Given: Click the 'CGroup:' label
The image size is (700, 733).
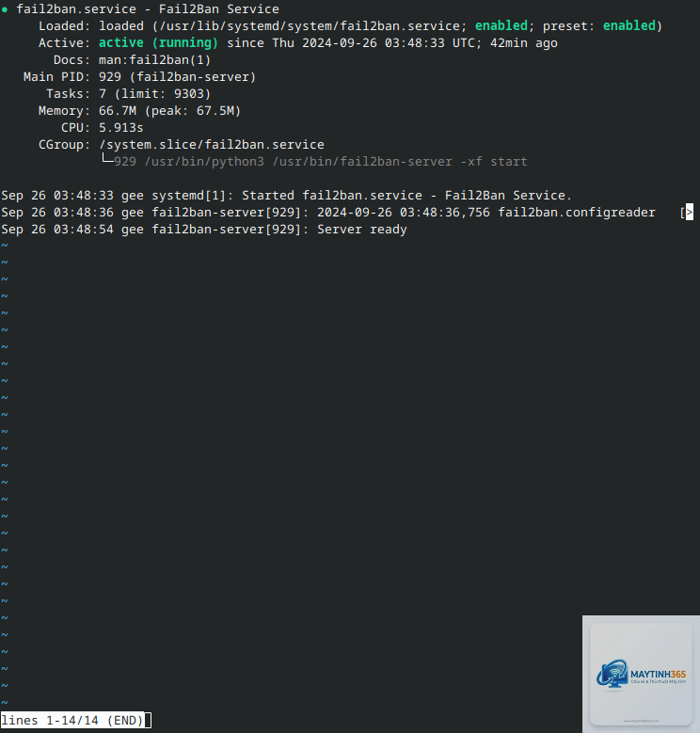Looking at the screenshot, I should pyautogui.click(x=65, y=145).
